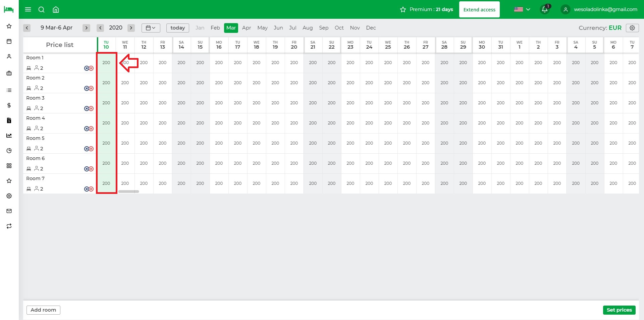Click the star icon below the grid icon in the sidebar
Viewport: 644px width, 320px height.
point(9,181)
